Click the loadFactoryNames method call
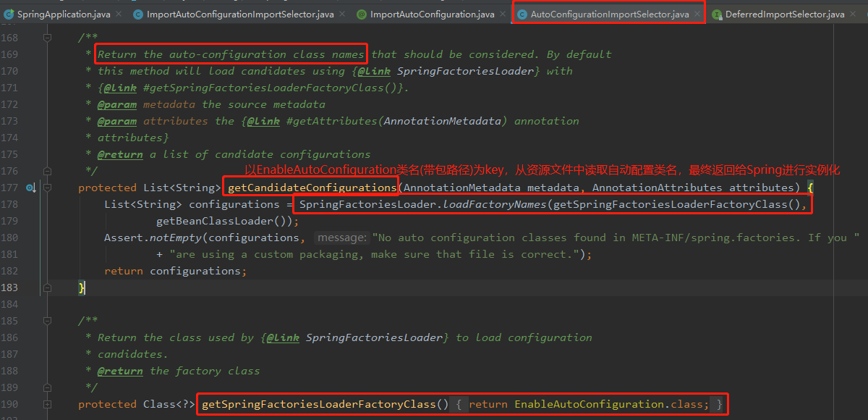The width and height of the screenshot is (868, 420). coord(494,204)
